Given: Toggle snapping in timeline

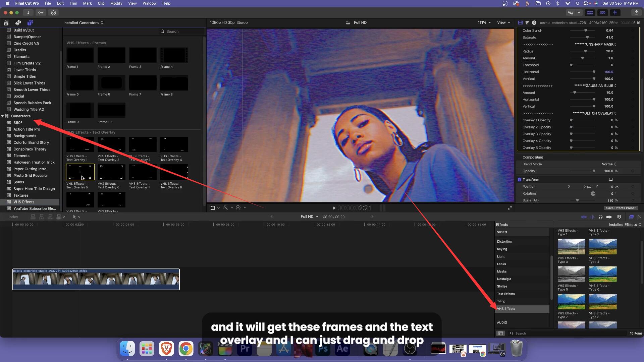Looking at the screenshot, I should (x=609, y=217).
